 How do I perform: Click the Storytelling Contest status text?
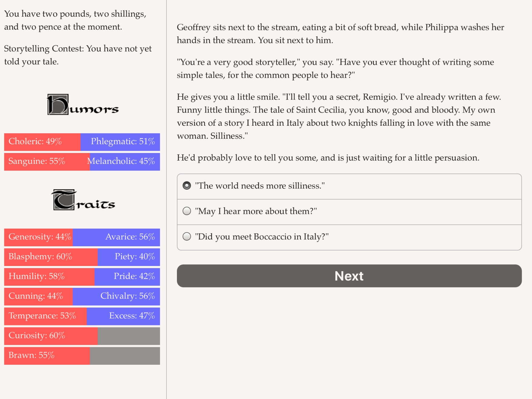click(x=78, y=55)
